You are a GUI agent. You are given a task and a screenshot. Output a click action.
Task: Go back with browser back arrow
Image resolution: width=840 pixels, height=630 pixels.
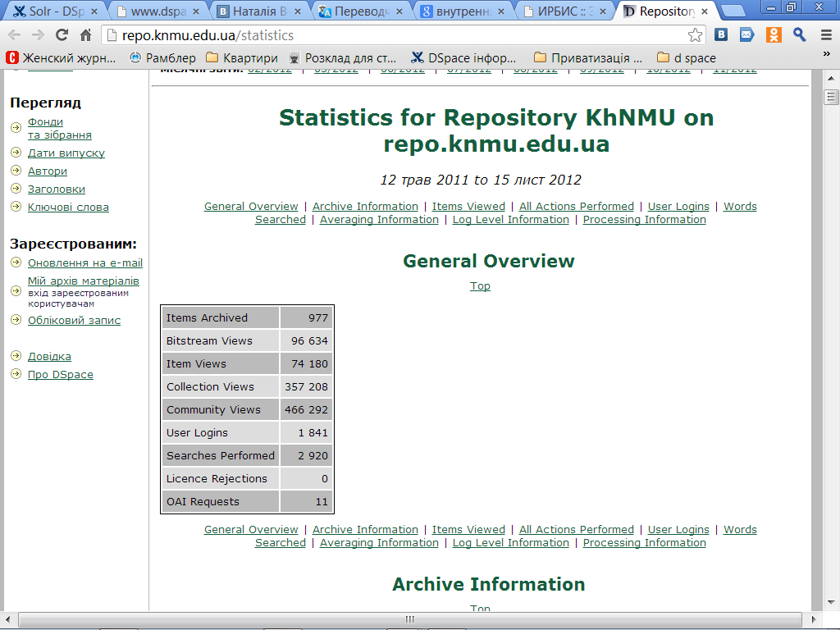(15, 35)
